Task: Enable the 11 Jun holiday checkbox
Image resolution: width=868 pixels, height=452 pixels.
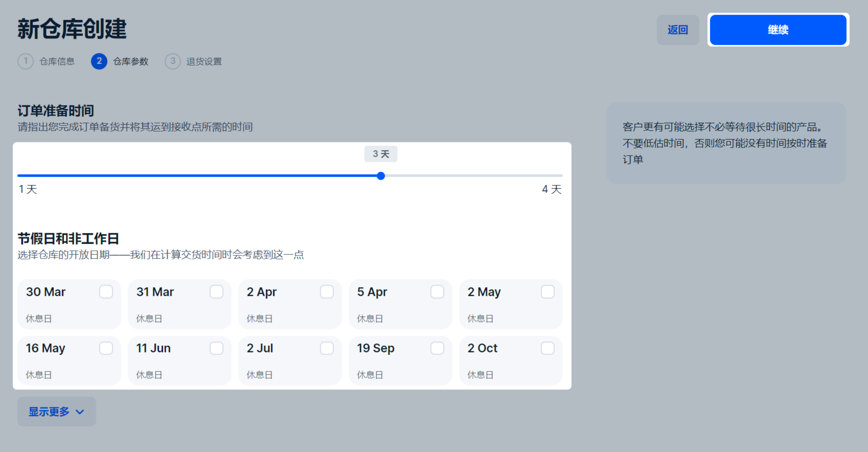Action: point(217,348)
